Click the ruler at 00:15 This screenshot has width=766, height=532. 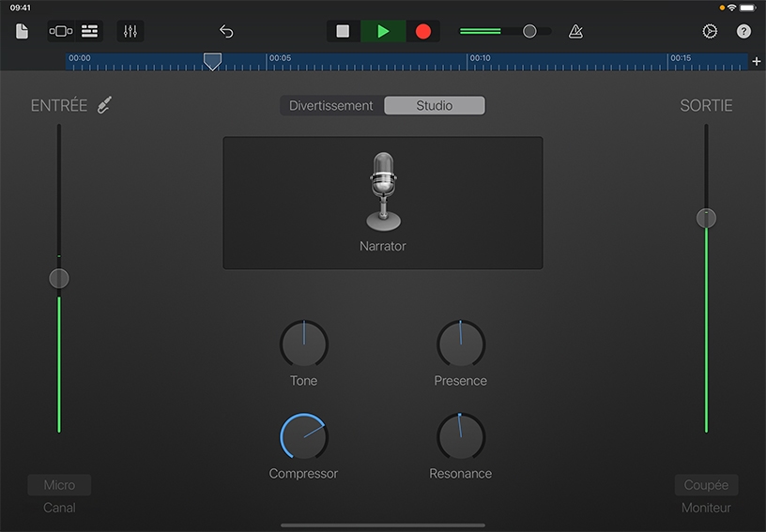(680, 58)
